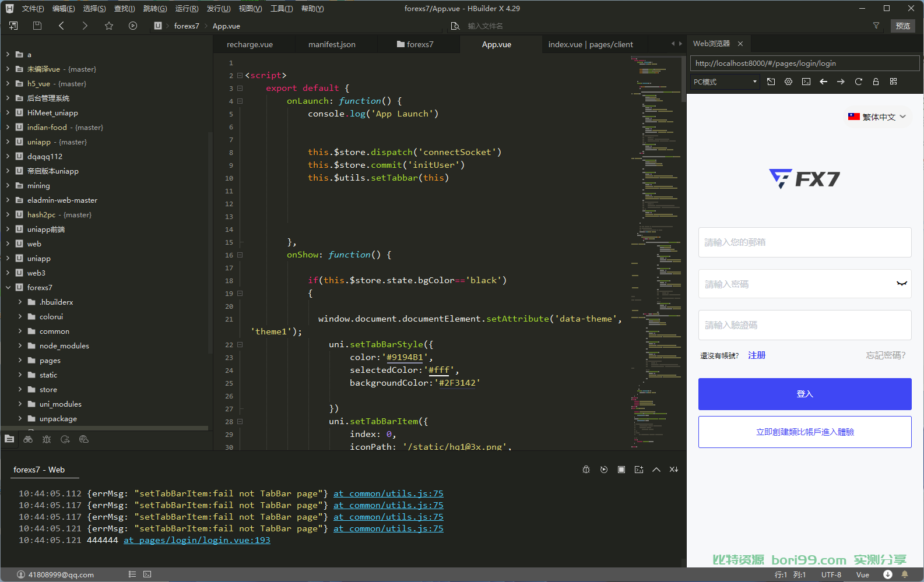Click the blue 登入 login button

[x=804, y=394]
